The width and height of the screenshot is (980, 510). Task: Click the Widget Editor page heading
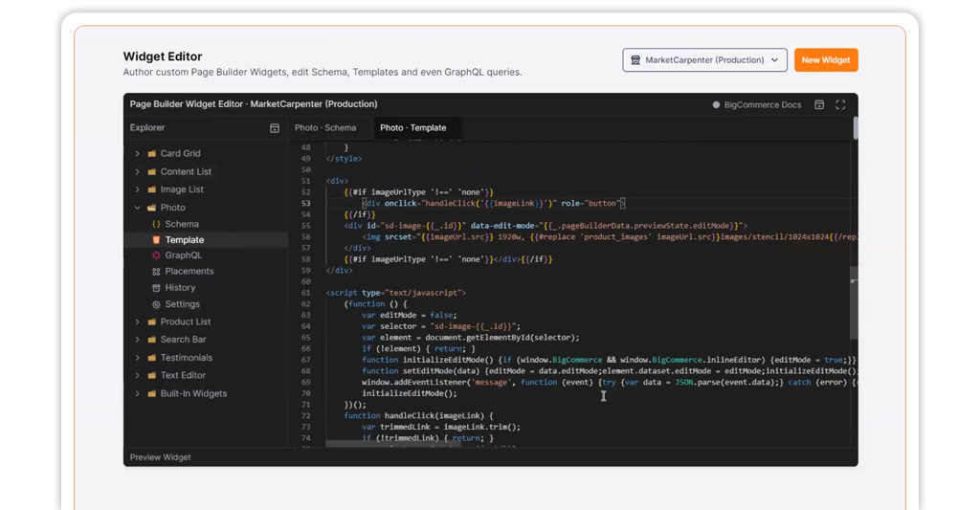click(x=163, y=56)
